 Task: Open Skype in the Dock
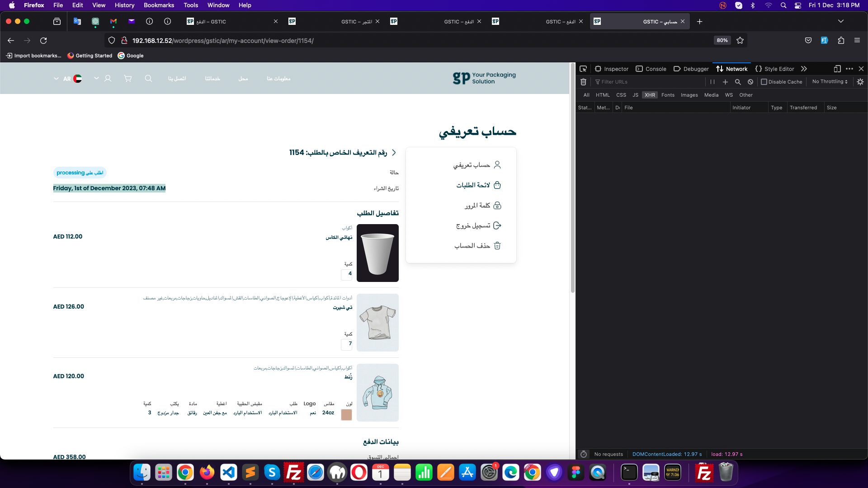272,473
